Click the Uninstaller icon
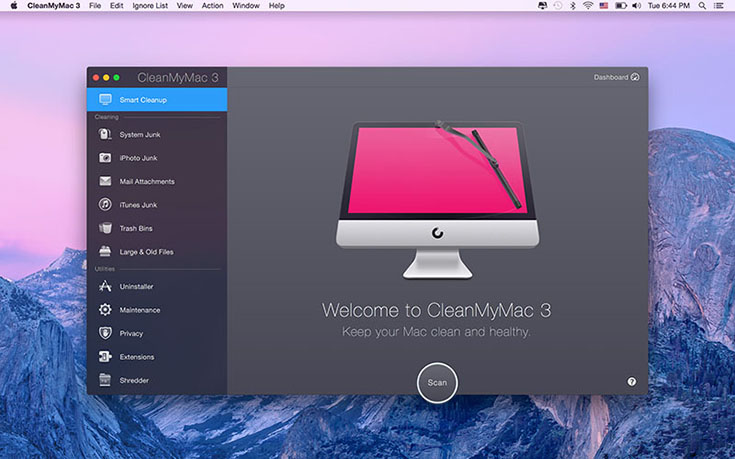This screenshot has height=459, width=735. [x=105, y=286]
